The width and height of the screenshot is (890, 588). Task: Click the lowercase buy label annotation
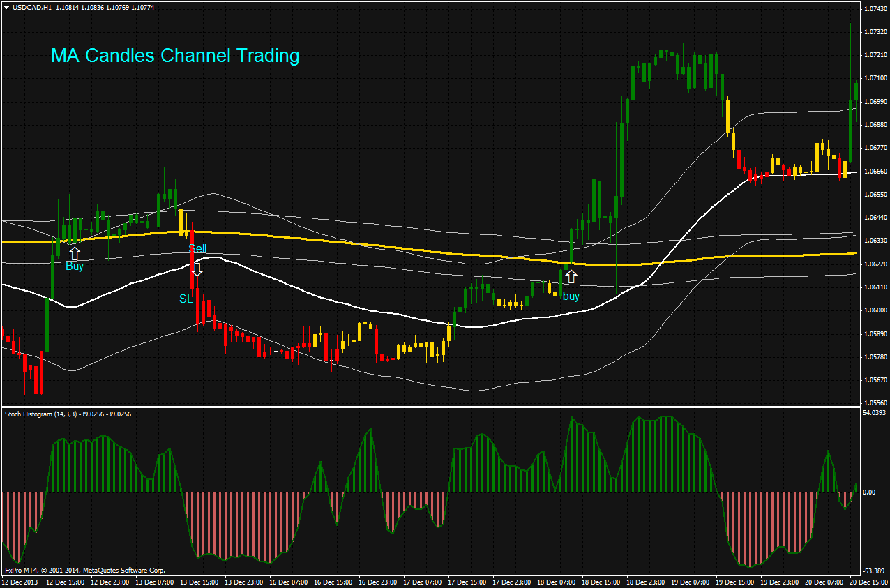coord(571,296)
